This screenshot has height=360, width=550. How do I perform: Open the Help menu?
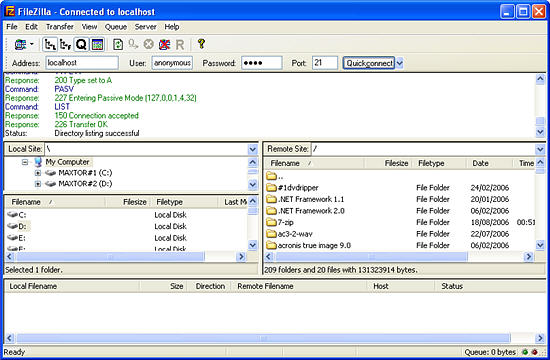point(172,27)
